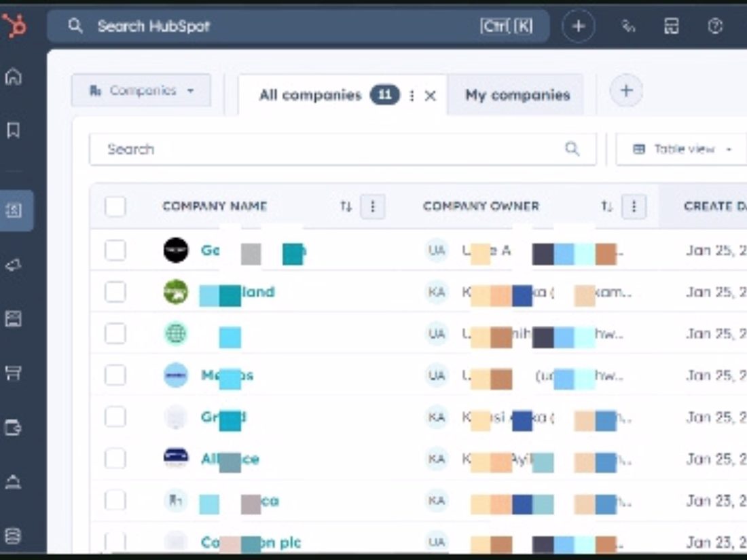Open the Marketing megaphone sidebar icon

[x=14, y=265]
